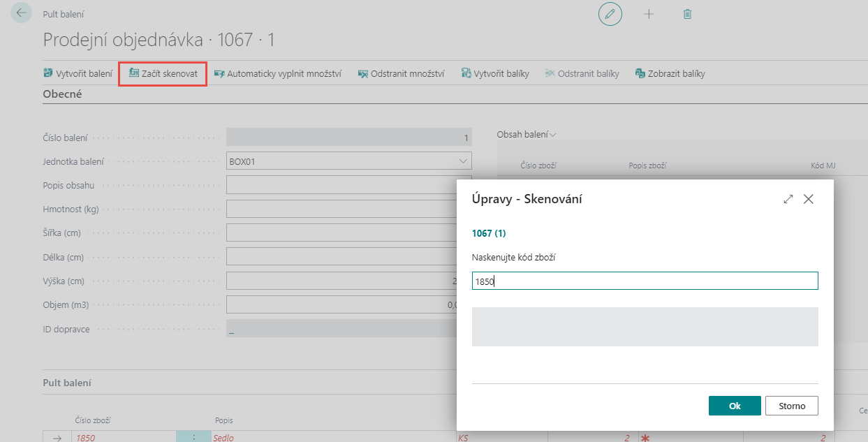Click the back arrow icon
The width and height of the screenshot is (868, 442).
pyautogui.click(x=22, y=13)
